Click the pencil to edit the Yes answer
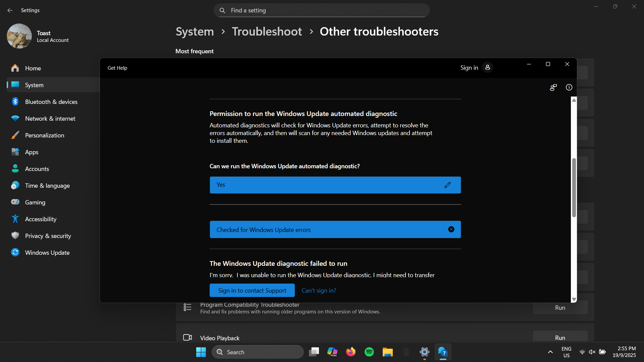The height and width of the screenshot is (362, 644). click(447, 185)
